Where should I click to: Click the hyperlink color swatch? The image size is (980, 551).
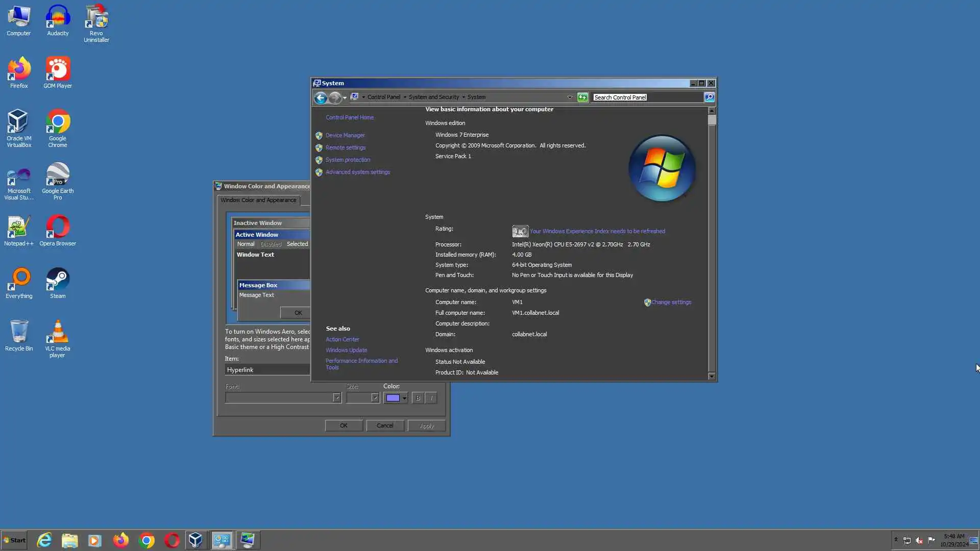(x=393, y=398)
